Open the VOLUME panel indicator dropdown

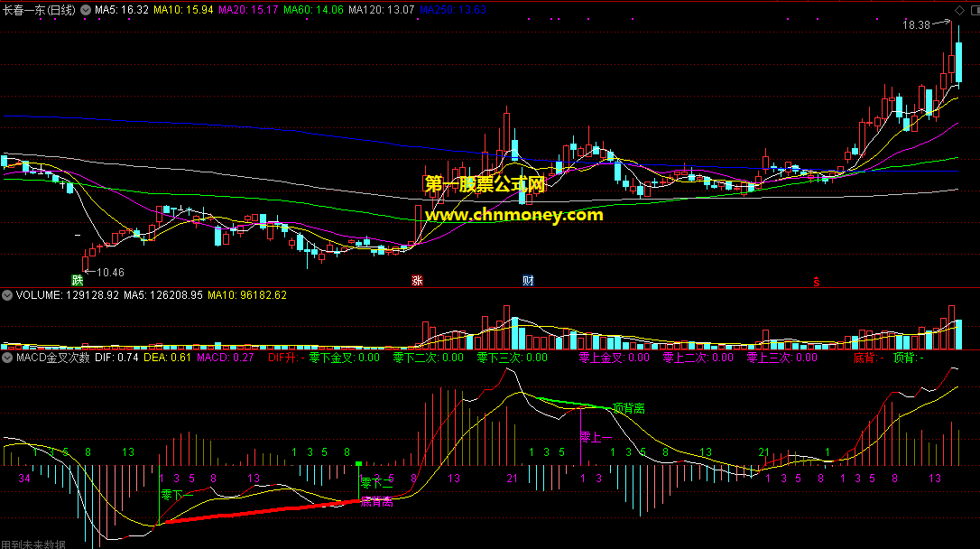[7, 295]
